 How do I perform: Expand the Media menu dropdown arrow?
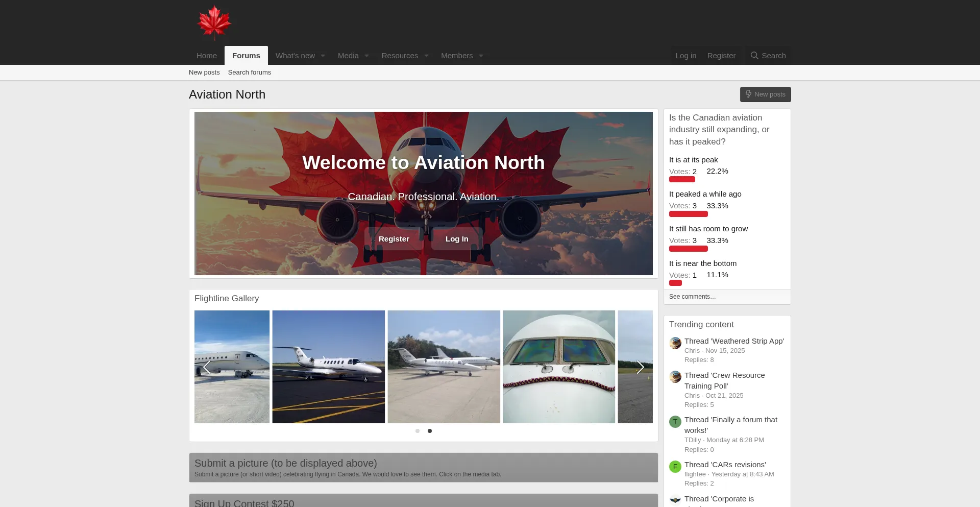366,56
